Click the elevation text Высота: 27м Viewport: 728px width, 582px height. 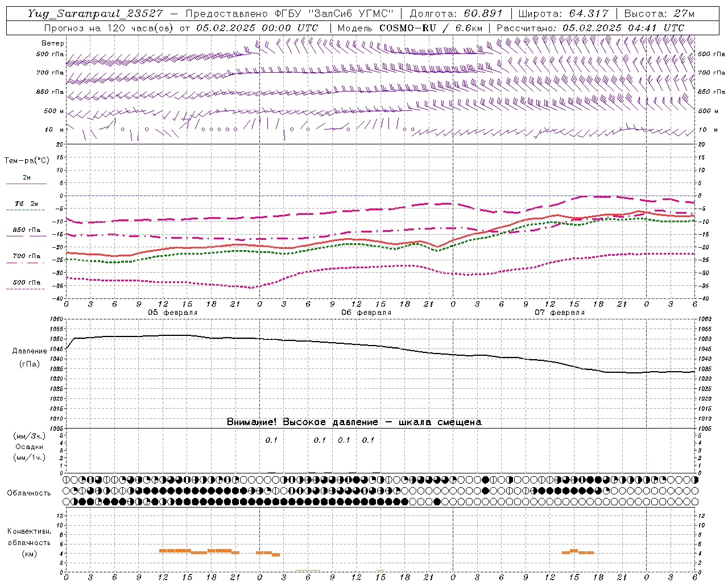coord(659,13)
